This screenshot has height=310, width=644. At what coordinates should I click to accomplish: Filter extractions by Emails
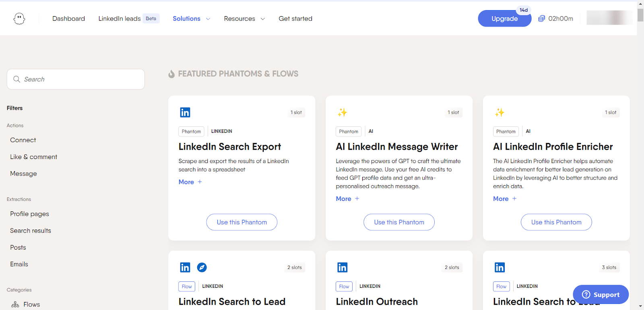(x=19, y=264)
